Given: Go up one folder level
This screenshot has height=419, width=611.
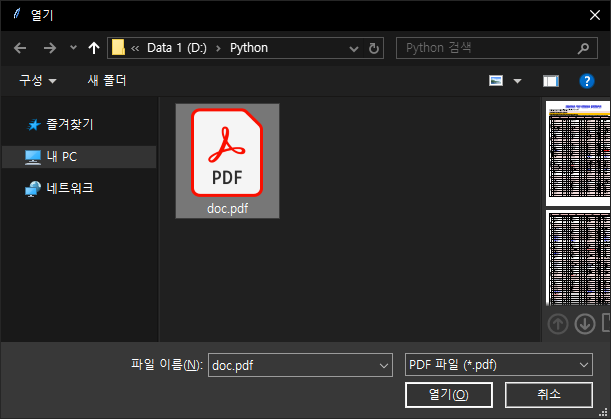Looking at the screenshot, I should tap(94, 48).
